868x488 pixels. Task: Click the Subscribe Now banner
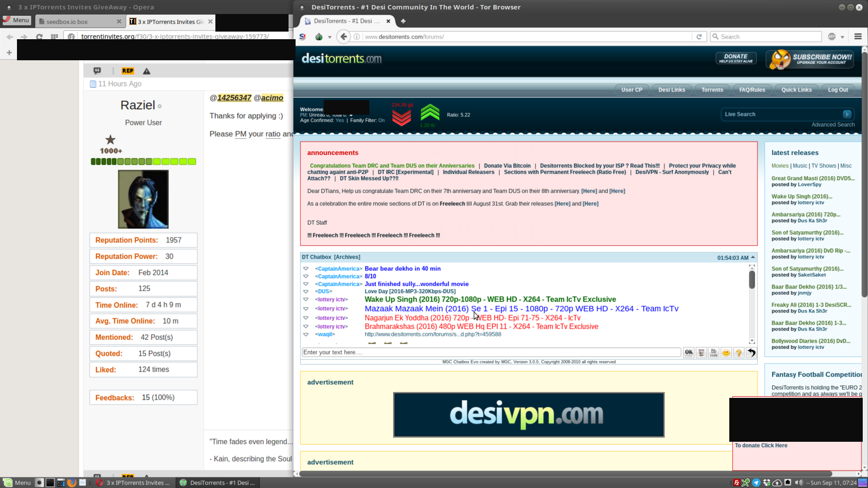810,60
